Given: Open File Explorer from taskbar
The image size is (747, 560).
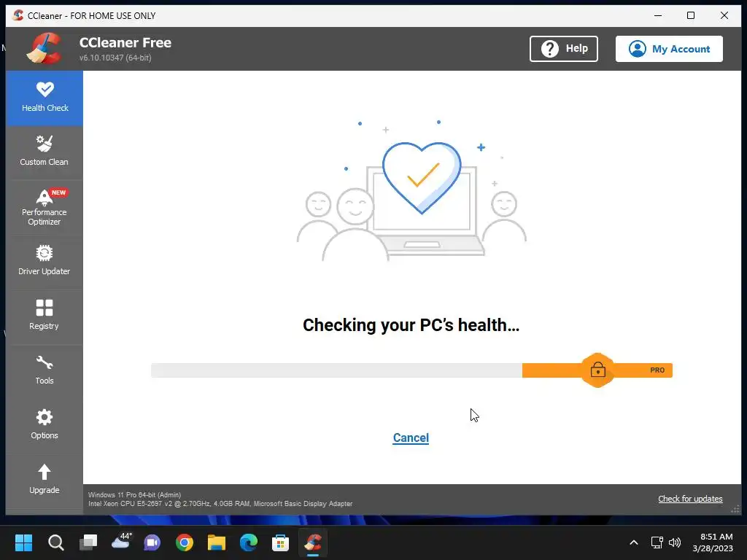Looking at the screenshot, I should tap(216, 542).
